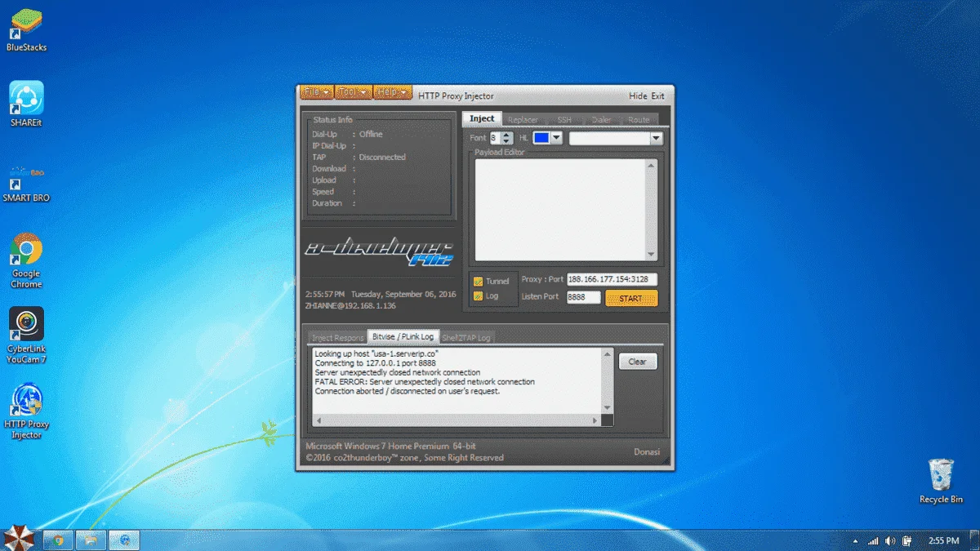The height and width of the screenshot is (551, 980).
Task: Launch Google Chrome from the desktop
Action: coord(26,261)
